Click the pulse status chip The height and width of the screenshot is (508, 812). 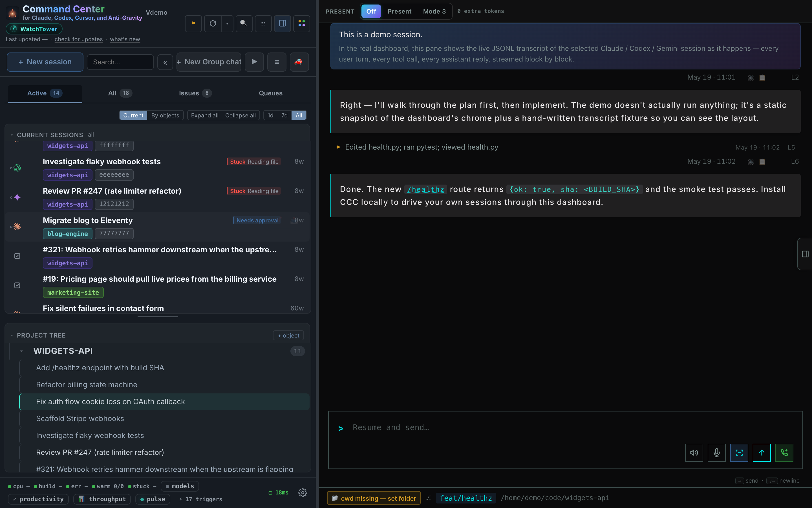coord(153,499)
